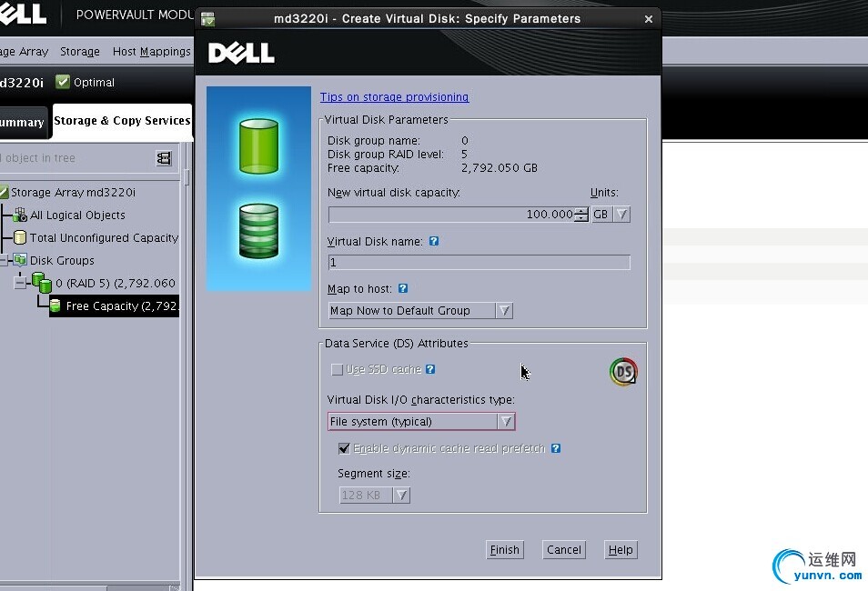Open the Storage menu in main window
Image resolution: width=868 pixels, height=591 pixels.
80,52
